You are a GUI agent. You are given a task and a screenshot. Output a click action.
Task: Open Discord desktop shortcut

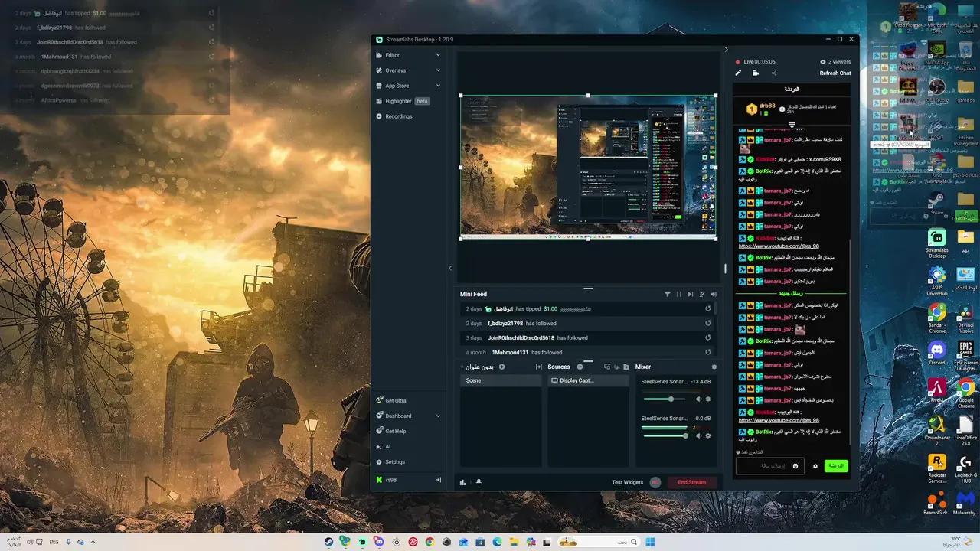pyautogui.click(x=936, y=353)
